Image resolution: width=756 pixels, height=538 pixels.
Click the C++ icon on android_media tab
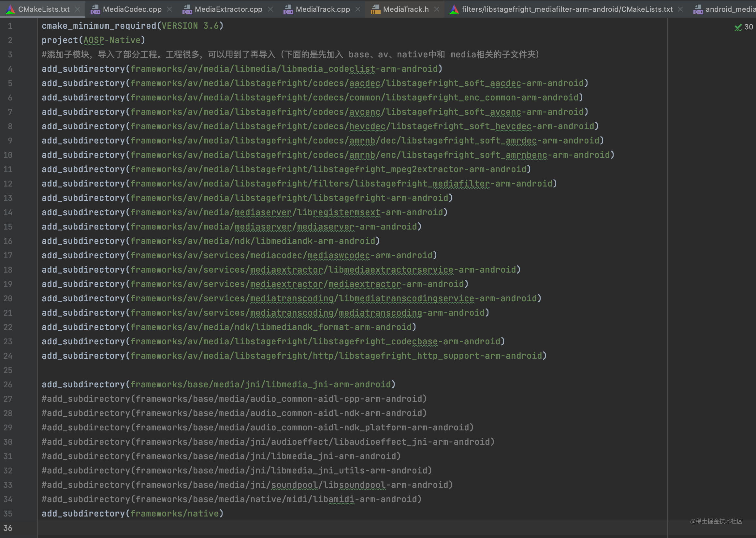[699, 9]
